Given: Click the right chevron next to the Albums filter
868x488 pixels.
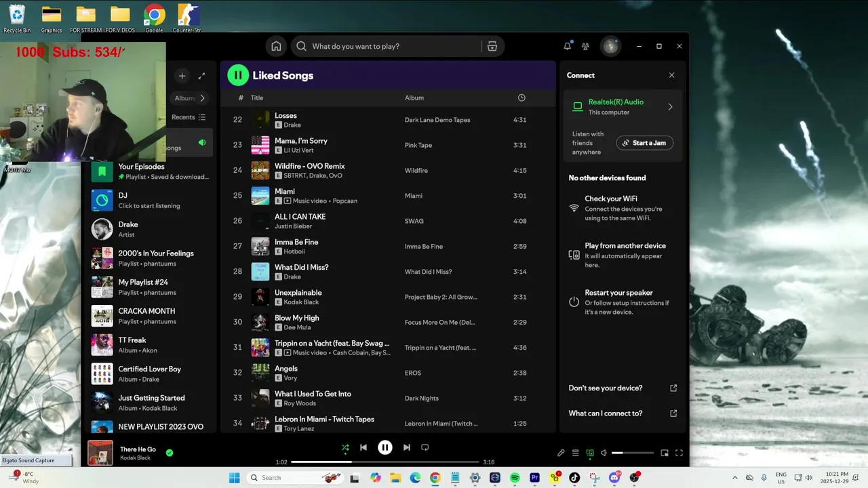Looking at the screenshot, I should [202, 98].
